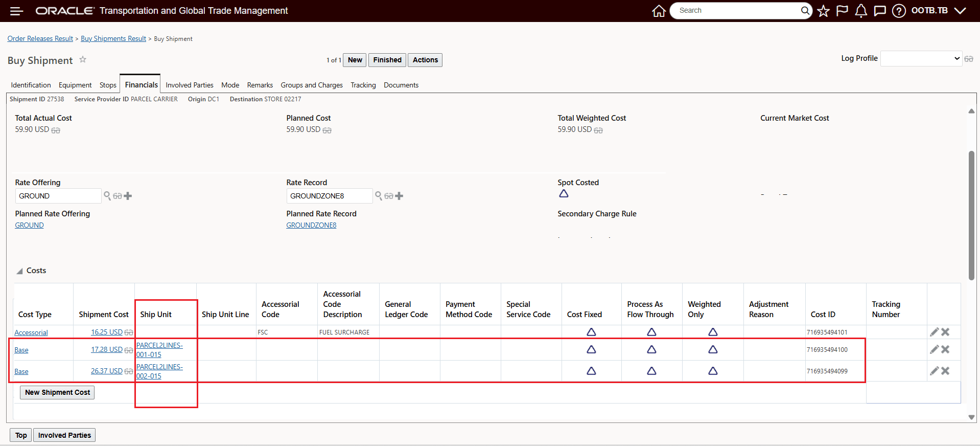980x446 pixels.
Task: Open the Actions button
Action: tap(425, 60)
